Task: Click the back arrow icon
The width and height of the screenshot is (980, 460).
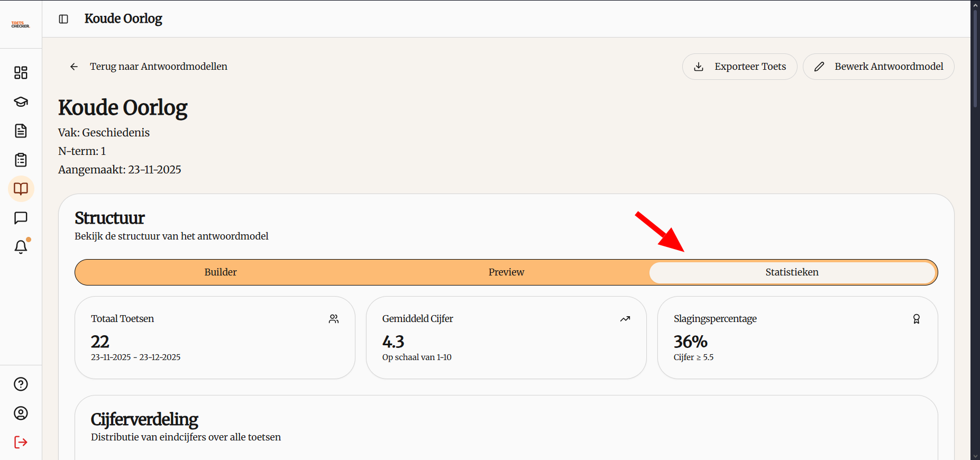Action: tap(74, 67)
